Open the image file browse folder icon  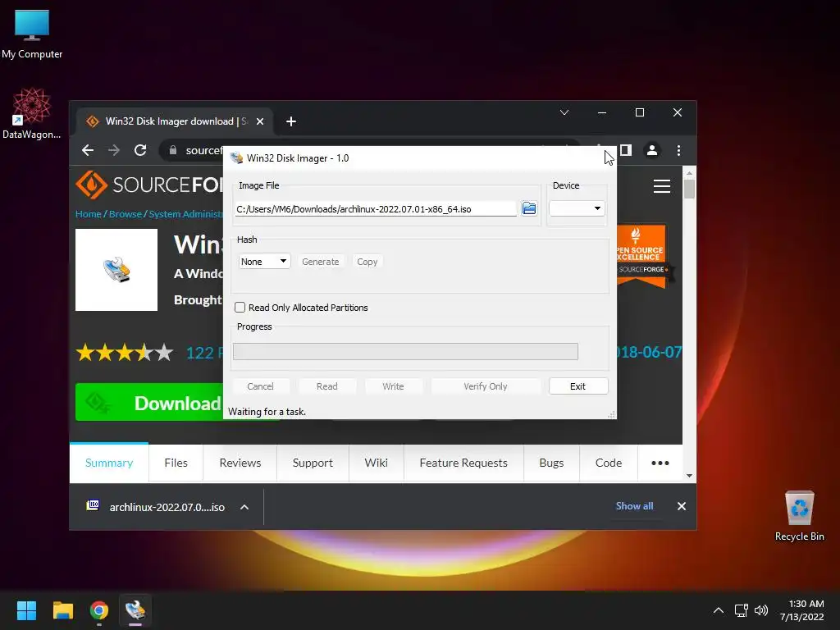click(529, 208)
